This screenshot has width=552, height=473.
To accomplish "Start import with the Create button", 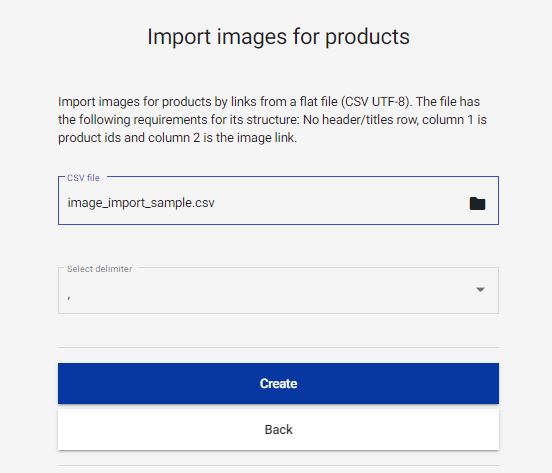I will click(x=278, y=383).
